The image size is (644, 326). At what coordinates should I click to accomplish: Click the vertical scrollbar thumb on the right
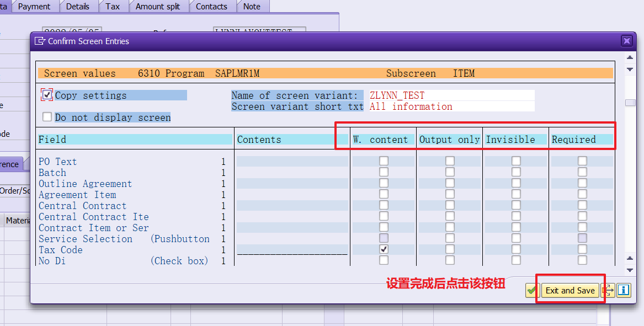coord(630,102)
